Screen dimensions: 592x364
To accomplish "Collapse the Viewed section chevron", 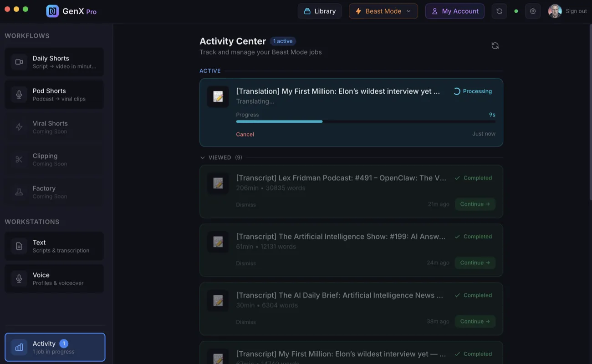I will [x=203, y=157].
